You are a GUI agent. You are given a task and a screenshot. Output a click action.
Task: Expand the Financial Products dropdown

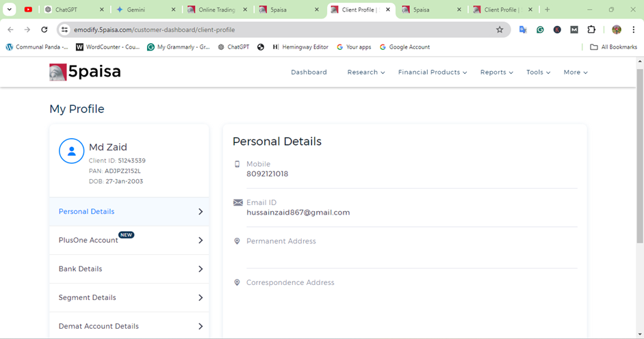[x=433, y=72]
